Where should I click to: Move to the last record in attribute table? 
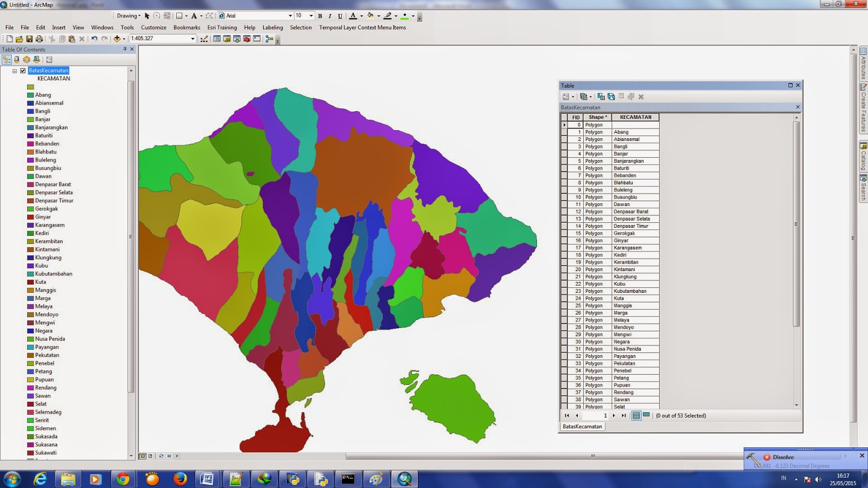click(622, 415)
